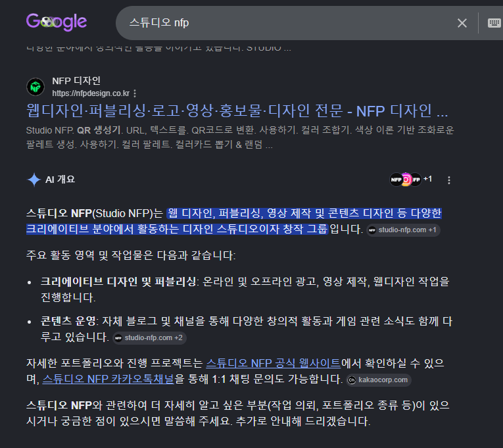The image size is (503, 448).
Task: Click the 주요 활동 영역 및 작업물은 sentence
Action: tap(131, 255)
